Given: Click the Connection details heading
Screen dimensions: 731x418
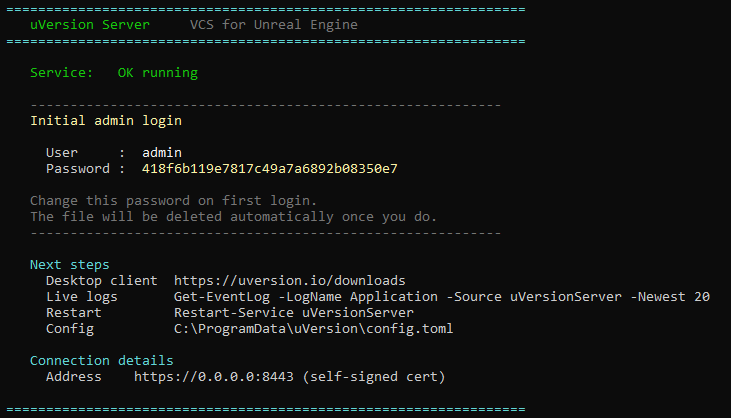Looking at the screenshot, I should point(102,361).
